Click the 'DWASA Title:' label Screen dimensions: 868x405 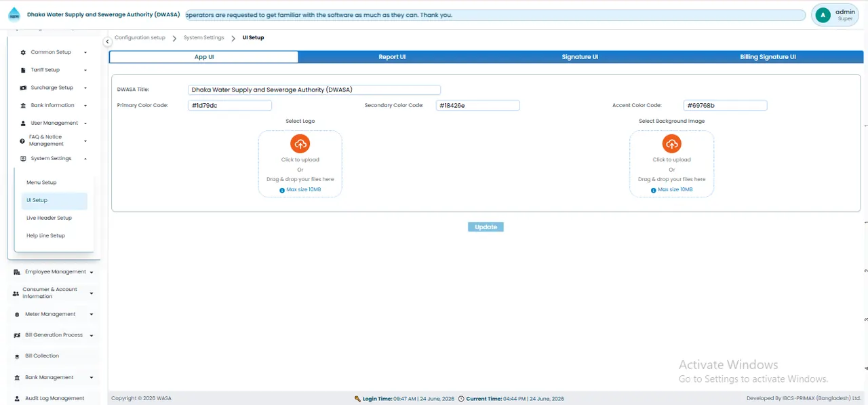133,90
